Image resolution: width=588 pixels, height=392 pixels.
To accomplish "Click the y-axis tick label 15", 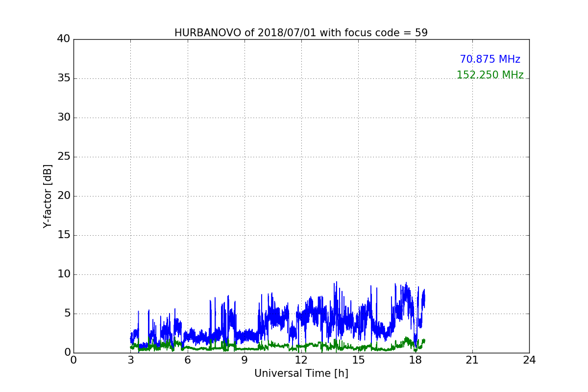I will pyautogui.click(x=64, y=235).
